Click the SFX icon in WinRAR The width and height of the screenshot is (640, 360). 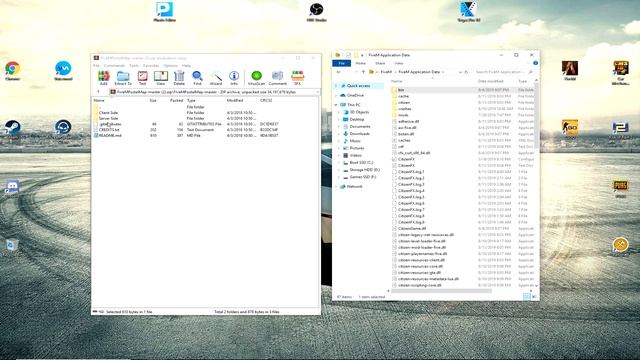click(x=298, y=78)
